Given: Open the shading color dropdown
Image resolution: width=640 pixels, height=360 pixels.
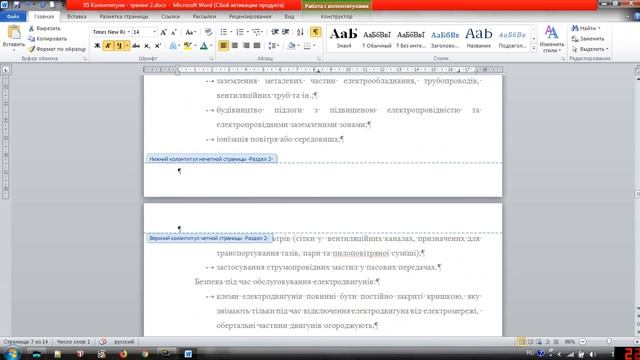Looking at the screenshot, I should [298, 46].
